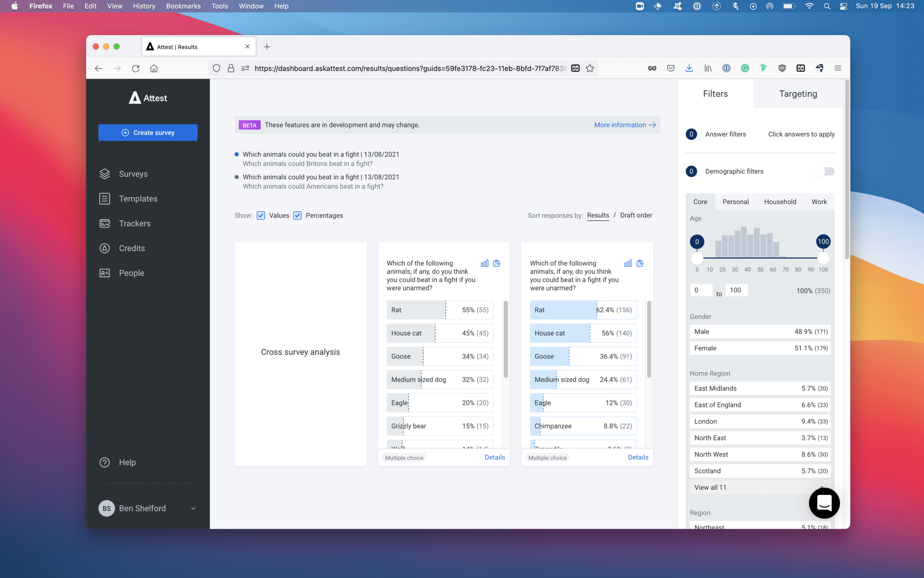Expand View all 11 home regions
The height and width of the screenshot is (578, 924).
pos(760,487)
